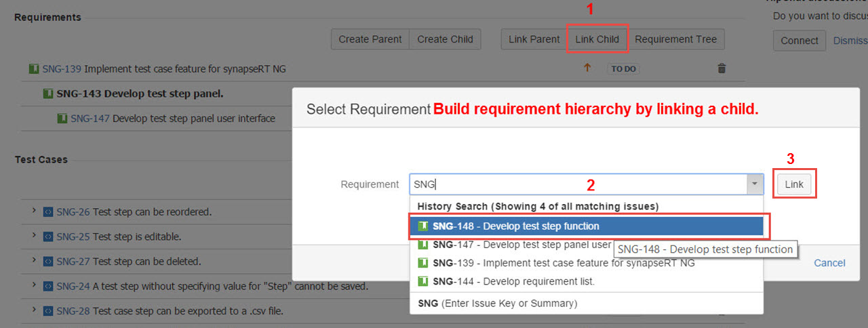
Task: Open the Requirement dropdown arrow
Action: 754,184
